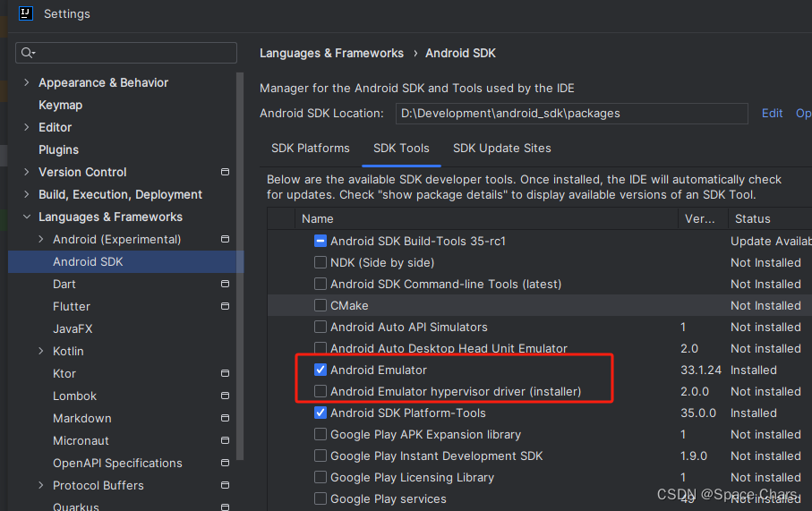Collapse Languages & Frameworks node

(x=27, y=217)
